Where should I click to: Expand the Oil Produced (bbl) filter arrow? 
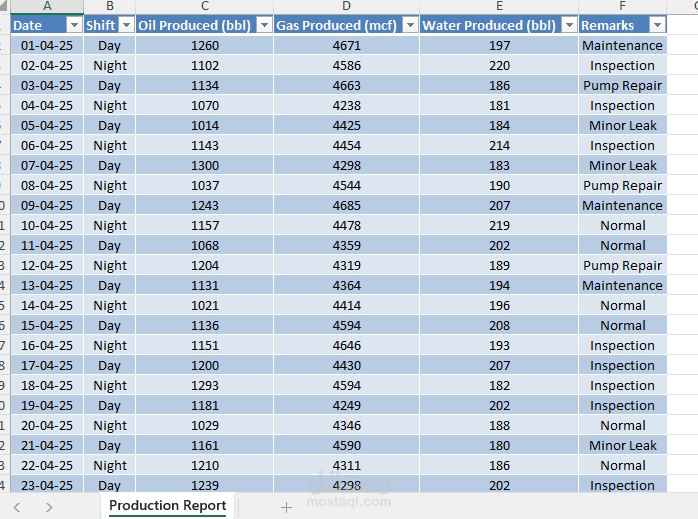point(264,25)
